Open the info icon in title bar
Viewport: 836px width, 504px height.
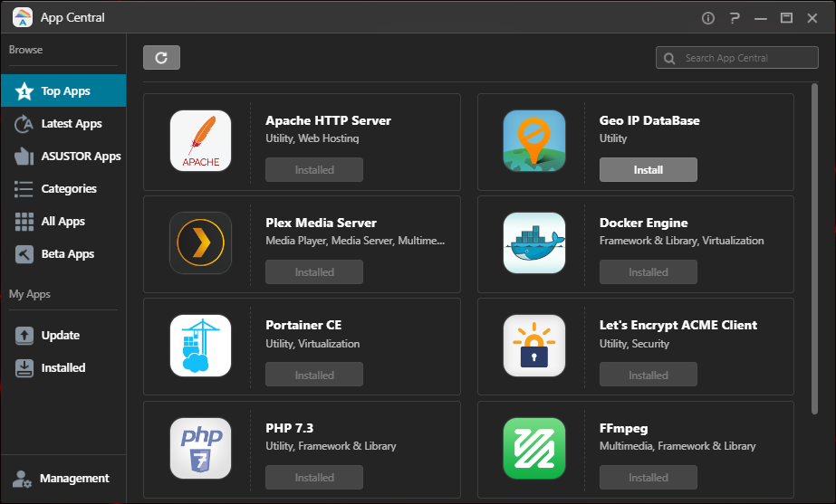pos(708,18)
